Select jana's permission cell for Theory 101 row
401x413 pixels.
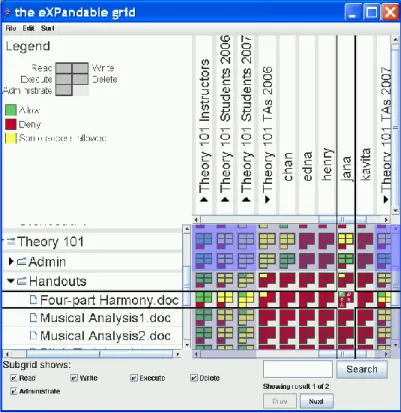pos(346,241)
